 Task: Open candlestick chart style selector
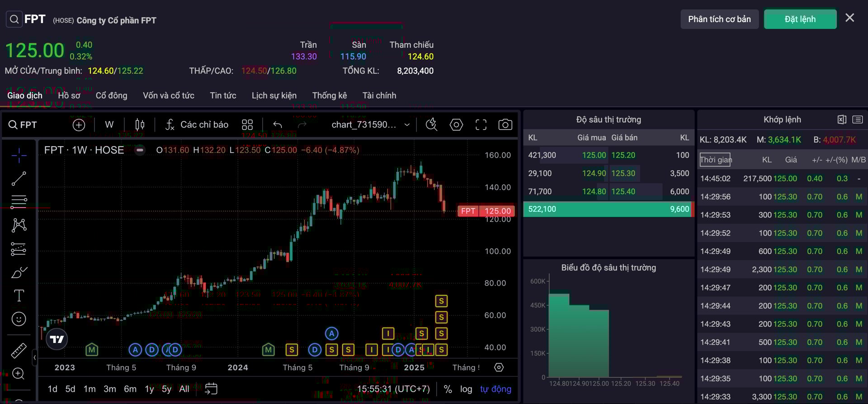click(x=140, y=124)
